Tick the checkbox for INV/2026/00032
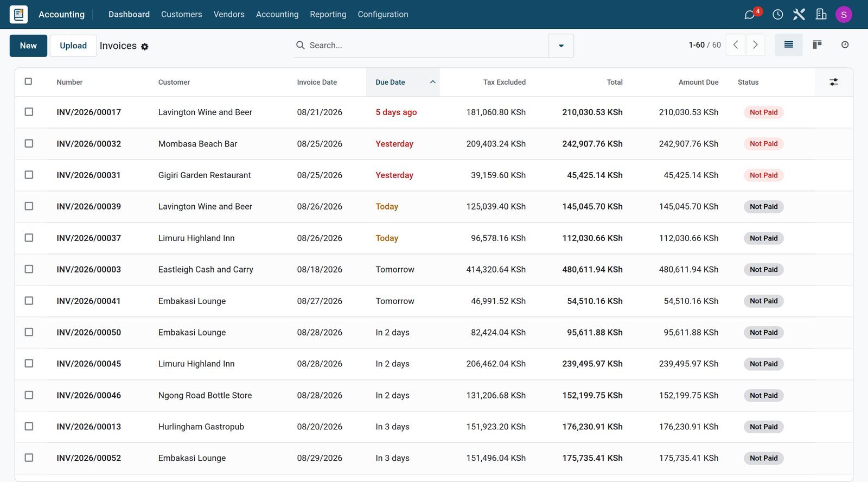This screenshot has width=868, height=482. [29, 143]
